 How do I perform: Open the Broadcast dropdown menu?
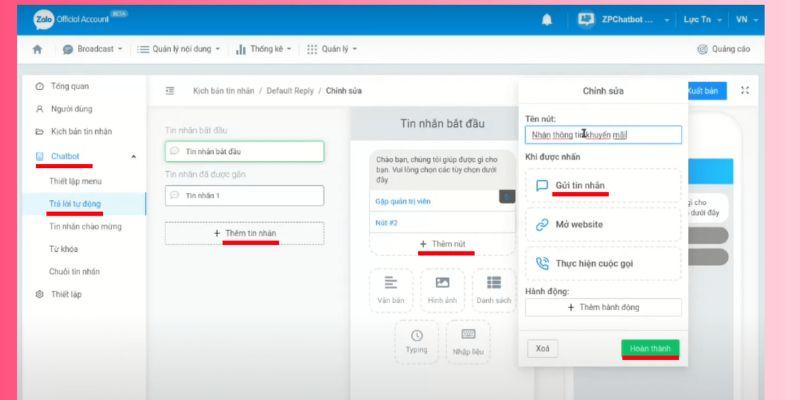tap(92, 49)
